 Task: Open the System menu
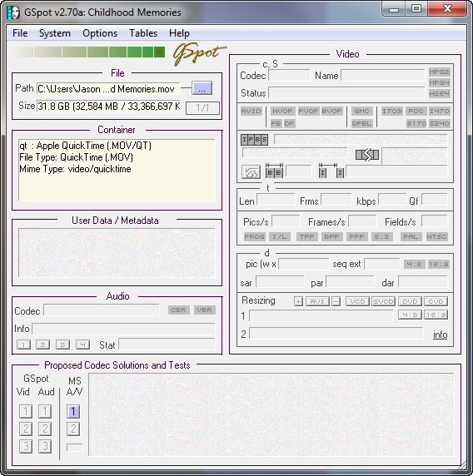pos(55,33)
